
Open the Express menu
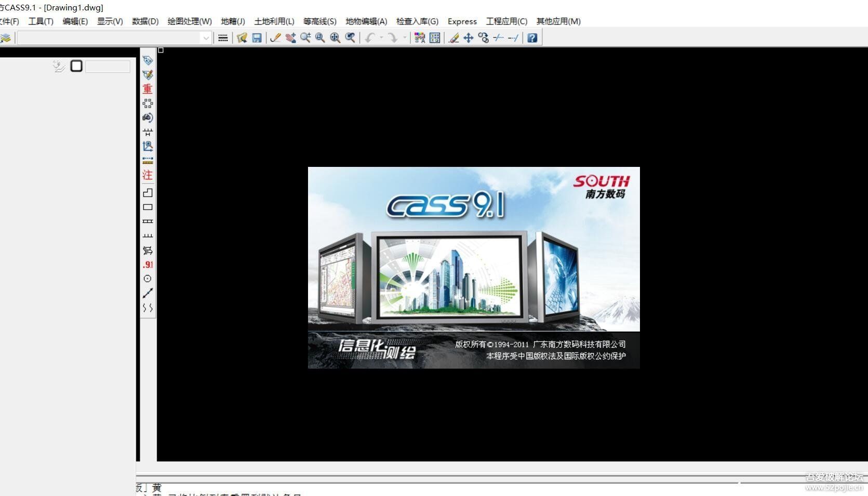462,21
